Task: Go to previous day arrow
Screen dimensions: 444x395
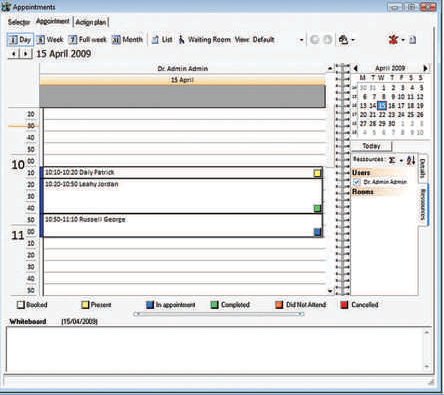Action: coord(14,54)
